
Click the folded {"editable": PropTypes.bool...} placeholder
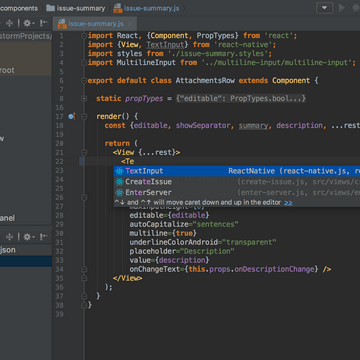[241, 99]
